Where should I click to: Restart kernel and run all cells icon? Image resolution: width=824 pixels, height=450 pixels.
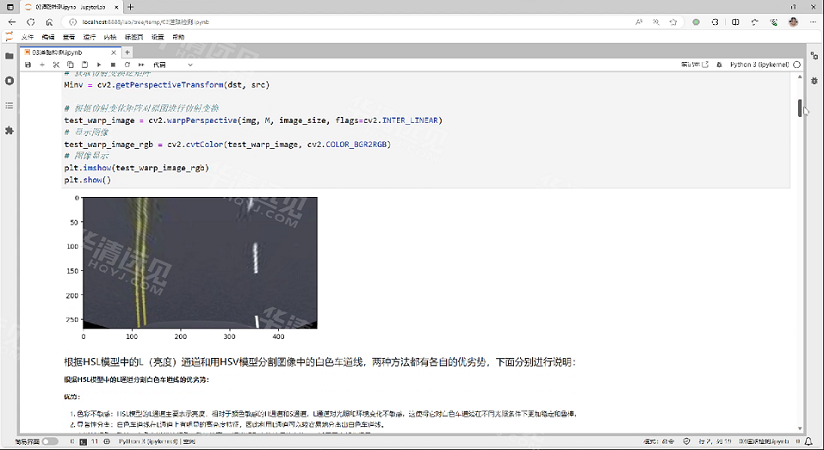[140, 64]
